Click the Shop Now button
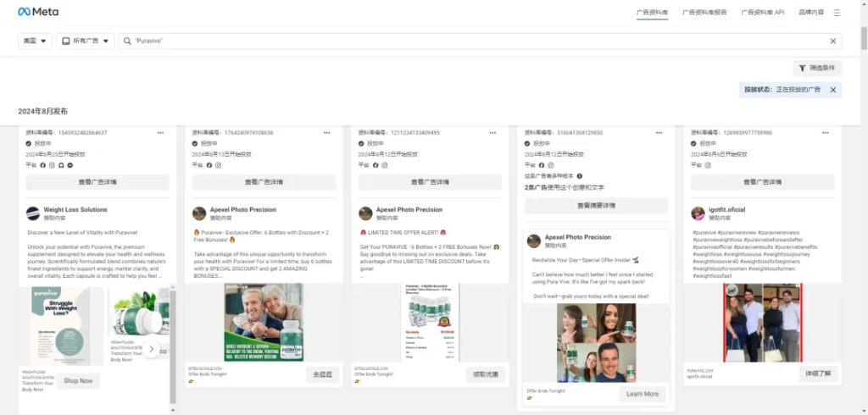The image size is (868, 415). (78, 380)
